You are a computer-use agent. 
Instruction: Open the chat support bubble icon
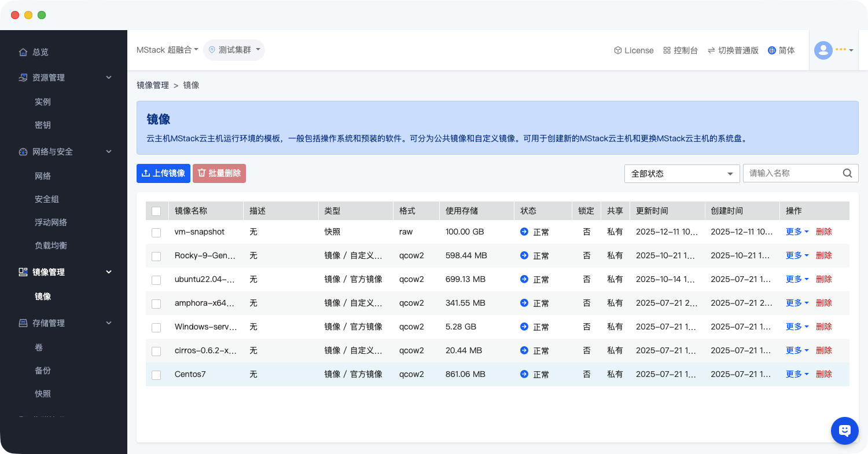844,430
